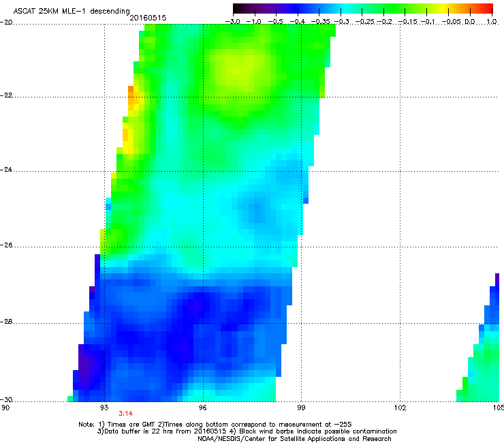Image resolution: width=504 pixels, height=443 pixels.
Task: Click the yellow section of the color bar
Action: [445, 8]
